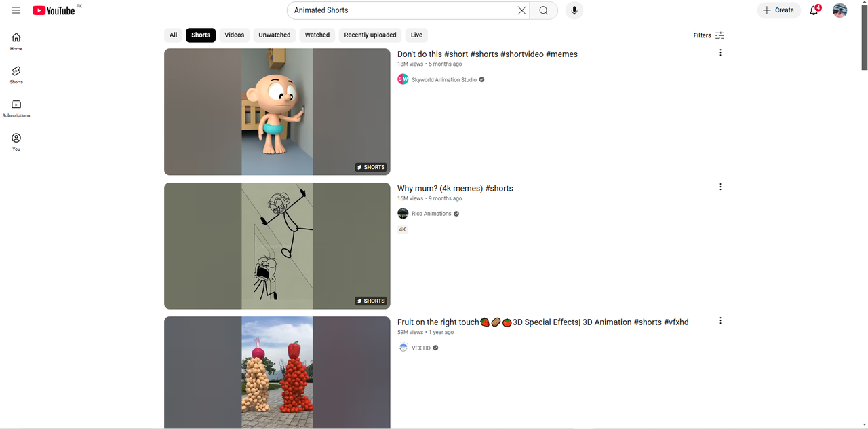The height and width of the screenshot is (429, 868).
Task: Open Rico Animations channel name
Action: click(x=431, y=214)
